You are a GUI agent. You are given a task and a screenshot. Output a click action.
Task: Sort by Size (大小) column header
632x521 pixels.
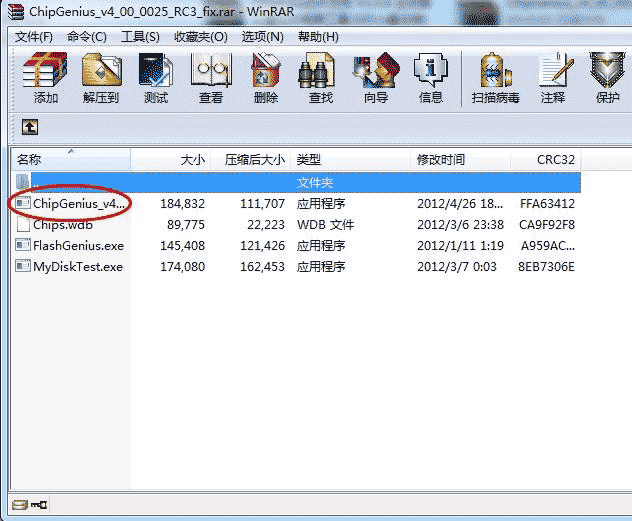point(171,160)
